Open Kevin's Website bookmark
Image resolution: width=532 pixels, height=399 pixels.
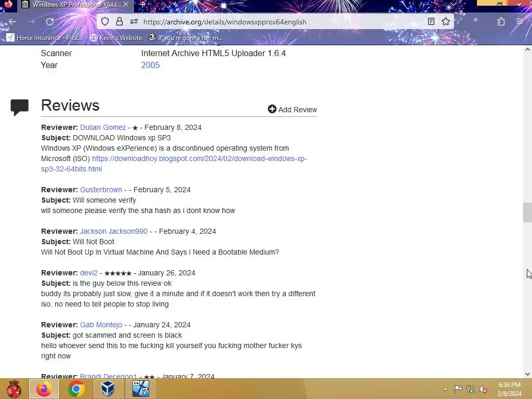[116, 37]
